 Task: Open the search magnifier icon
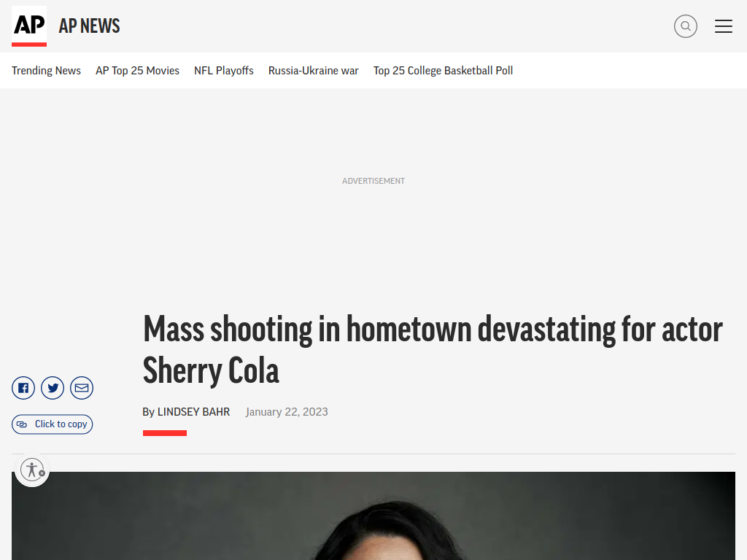tap(686, 26)
